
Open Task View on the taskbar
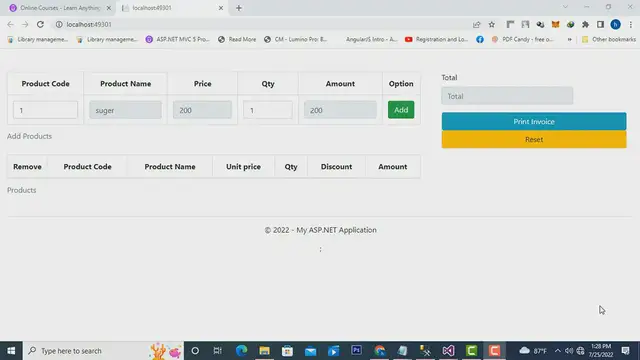(x=218, y=351)
